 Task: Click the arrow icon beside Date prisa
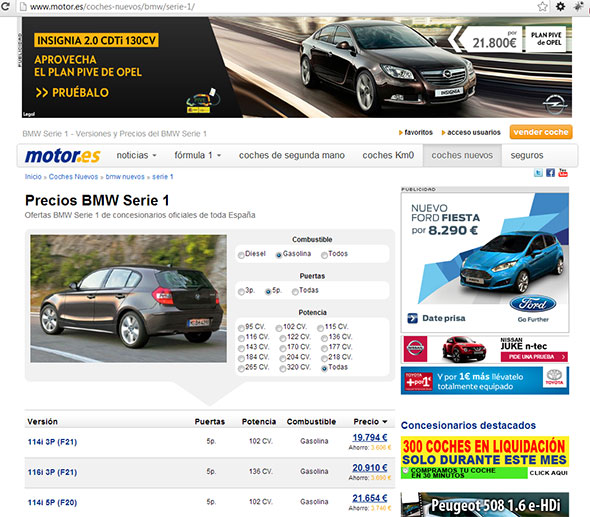pyautogui.click(x=412, y=318)
